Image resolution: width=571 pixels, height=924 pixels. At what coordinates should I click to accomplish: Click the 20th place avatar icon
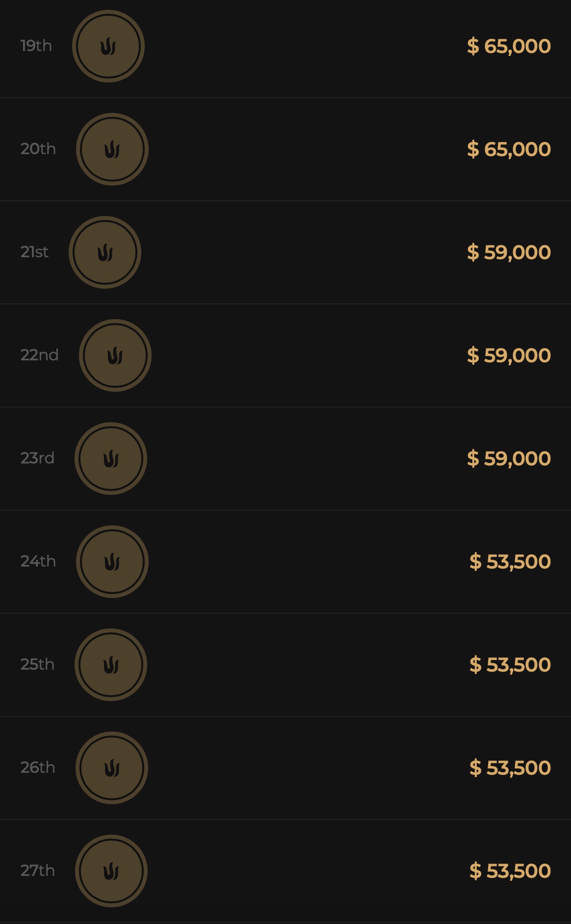(112, 149)
